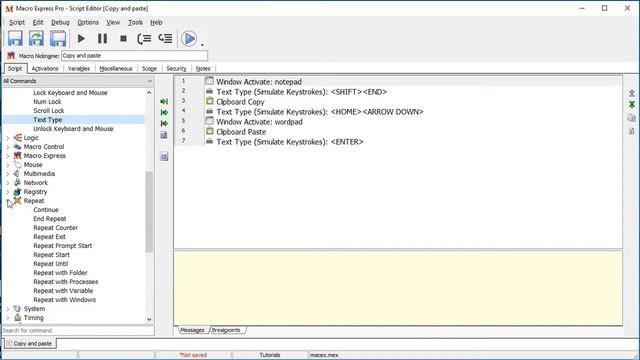The width and height of the screenshot is (640, 360).
Task: Expand the Logic category
Action: [8, 138]
